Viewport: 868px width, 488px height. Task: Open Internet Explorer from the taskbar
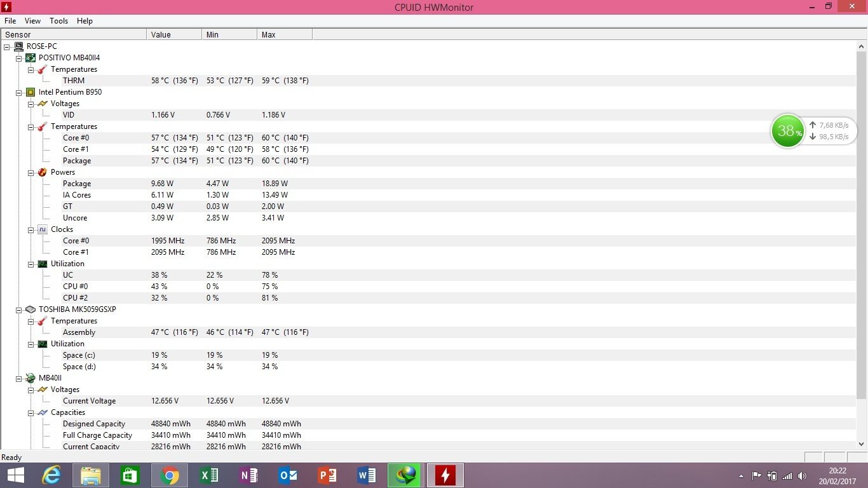click(51, 475)
